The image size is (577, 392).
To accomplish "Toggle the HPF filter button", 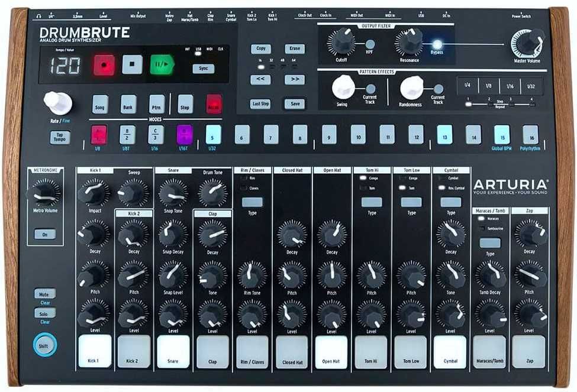I will (x=370, y=44).
